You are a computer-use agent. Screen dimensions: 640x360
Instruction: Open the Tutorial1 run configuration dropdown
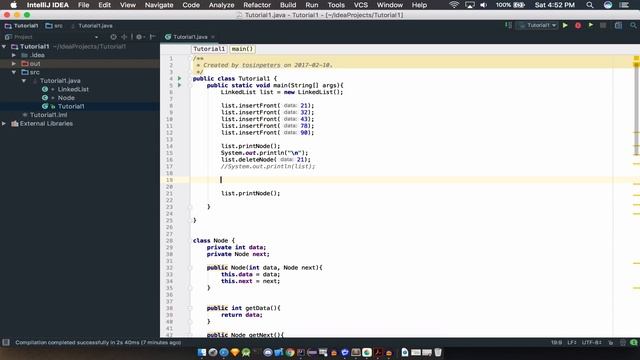coord(537,25)
